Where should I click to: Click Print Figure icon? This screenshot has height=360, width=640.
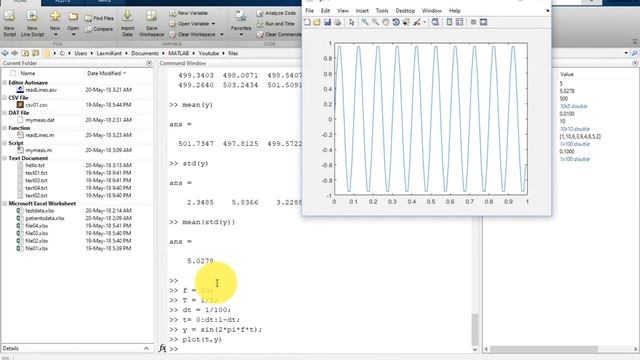(337, 22)
